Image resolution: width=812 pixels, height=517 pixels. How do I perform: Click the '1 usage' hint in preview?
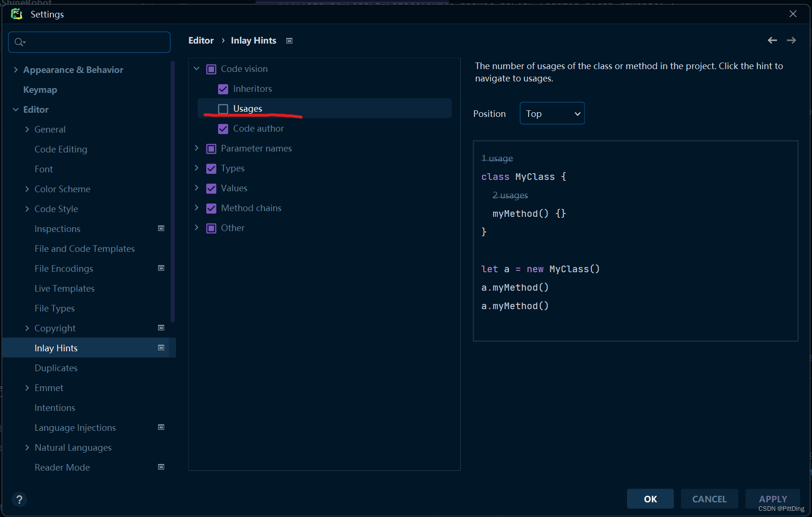(497, 158)
